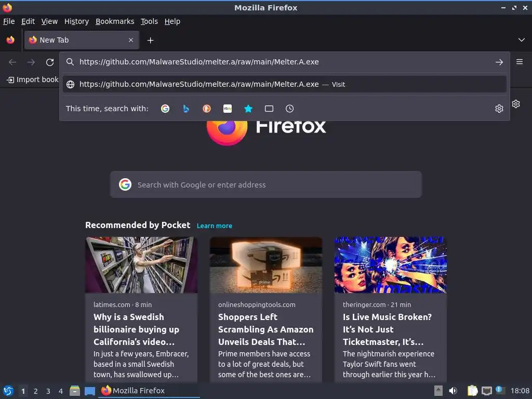
Task: Open the File menu
Action: [x=9, y=21]
